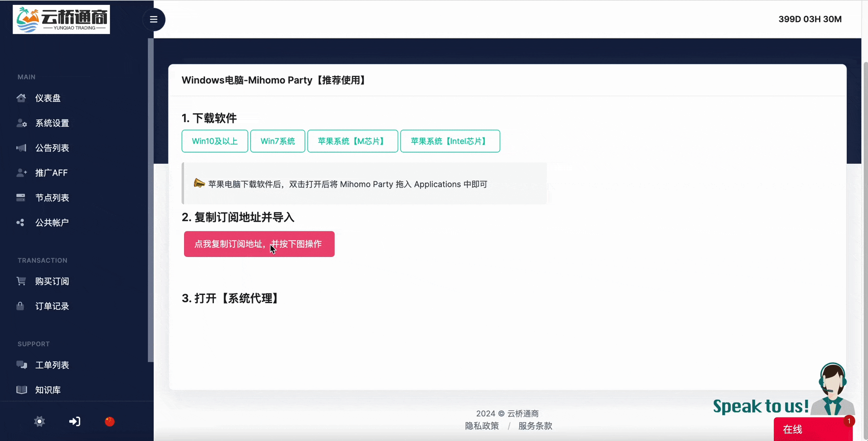Open the 购买订阅 shopping cart icon

tap(21, 281)
